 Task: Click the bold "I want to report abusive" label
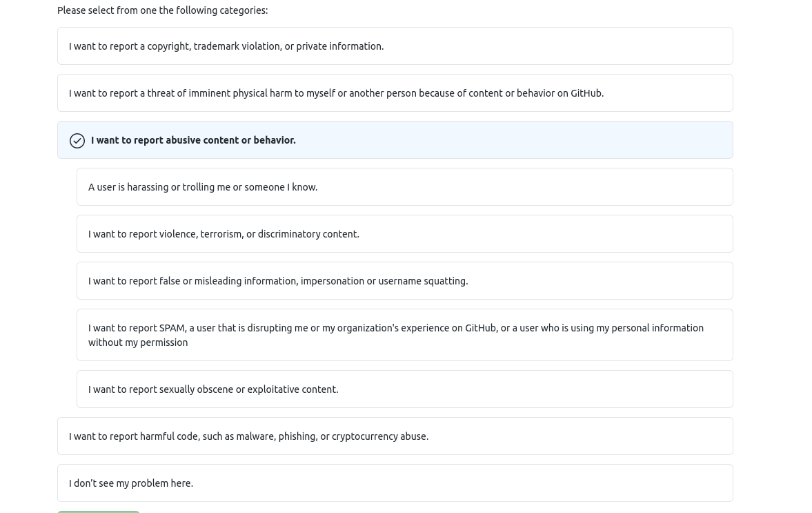(x=193, y=140)
